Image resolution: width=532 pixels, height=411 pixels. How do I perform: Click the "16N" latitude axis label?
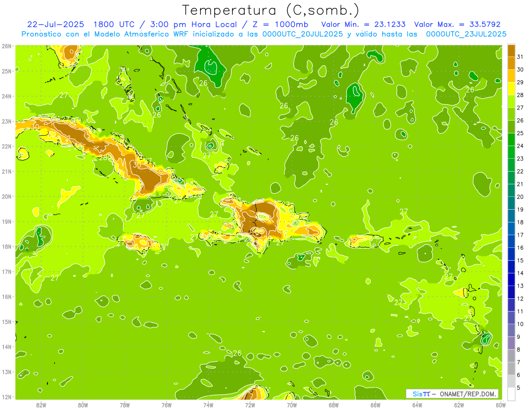coord(6,297)
